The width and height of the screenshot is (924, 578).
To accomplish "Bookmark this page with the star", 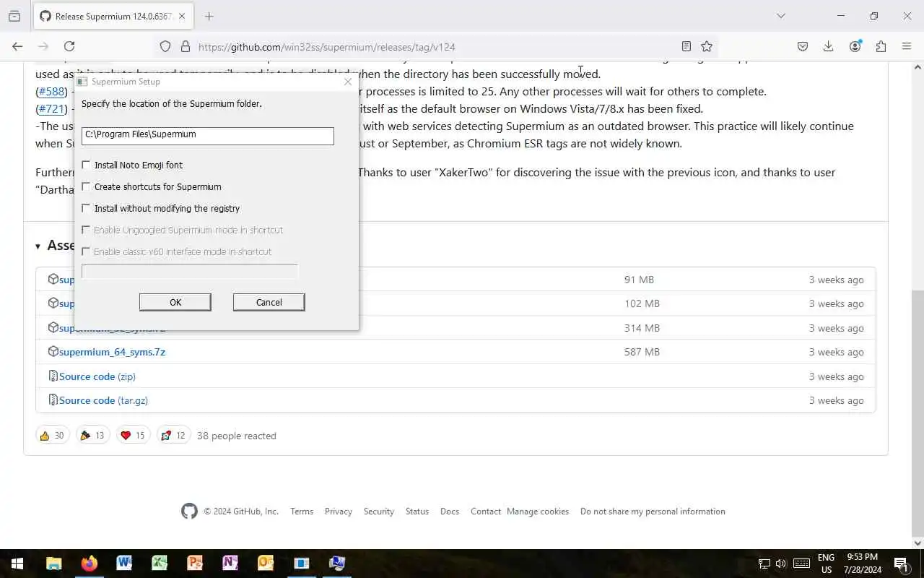I will tap(707, 46).
